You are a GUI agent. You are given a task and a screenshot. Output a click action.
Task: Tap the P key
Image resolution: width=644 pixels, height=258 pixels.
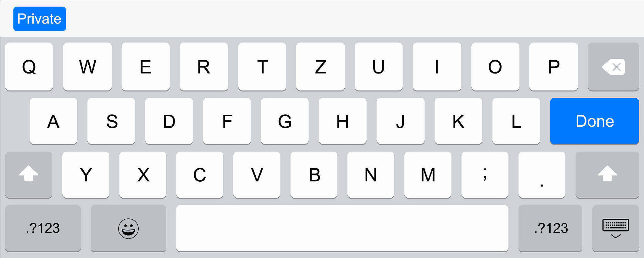point(553,67)
